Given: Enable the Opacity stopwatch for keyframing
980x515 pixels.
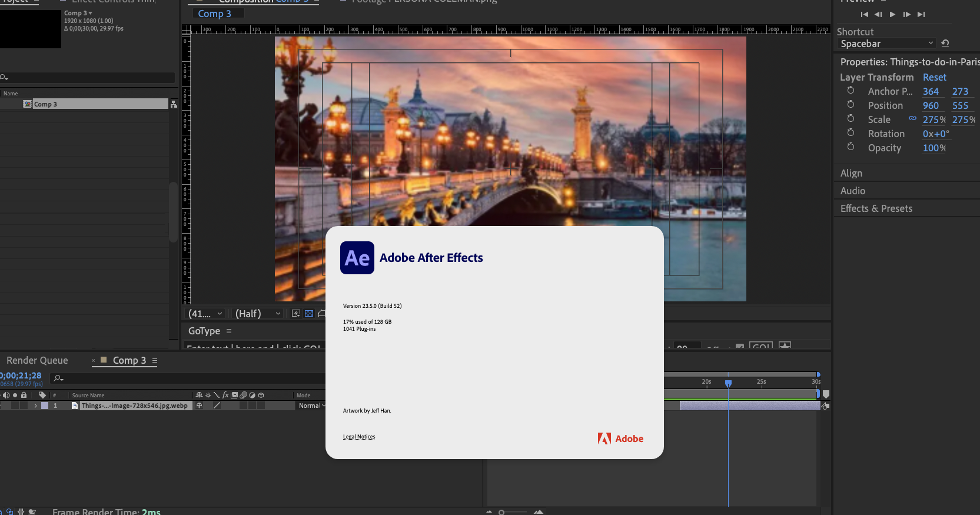Looking at the screenshot, I should [851, 147].
